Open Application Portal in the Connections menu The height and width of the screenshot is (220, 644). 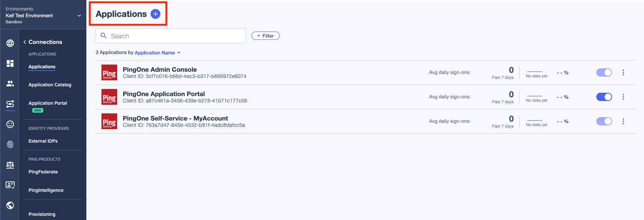(x=48, y=103)
